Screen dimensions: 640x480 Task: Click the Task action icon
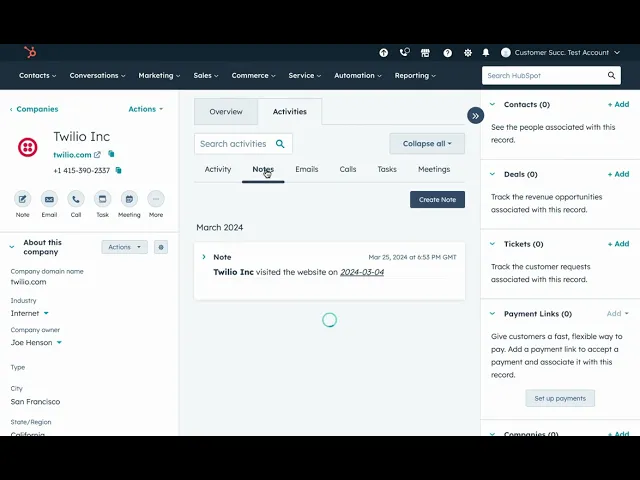pos(102,199)
